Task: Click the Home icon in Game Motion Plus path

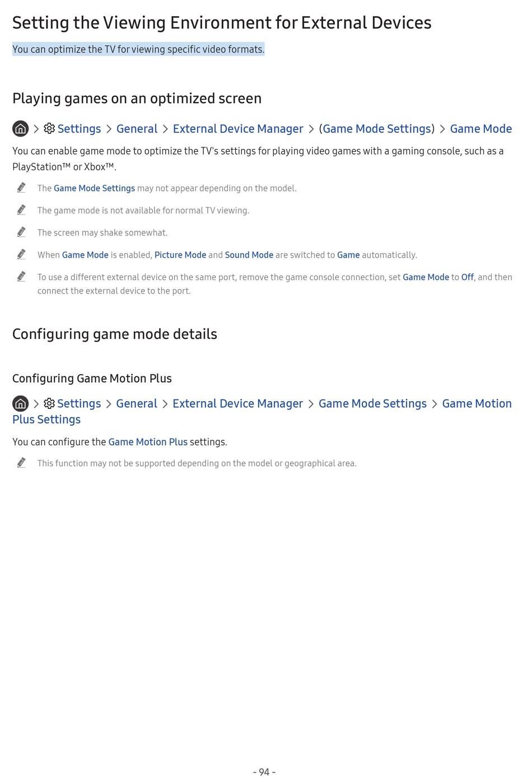Action: pos(21,403)
